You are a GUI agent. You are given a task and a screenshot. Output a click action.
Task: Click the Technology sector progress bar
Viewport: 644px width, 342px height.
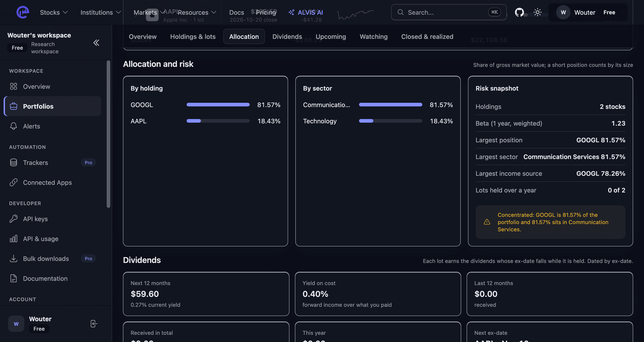pyautogui.click(x=390, y=121)
